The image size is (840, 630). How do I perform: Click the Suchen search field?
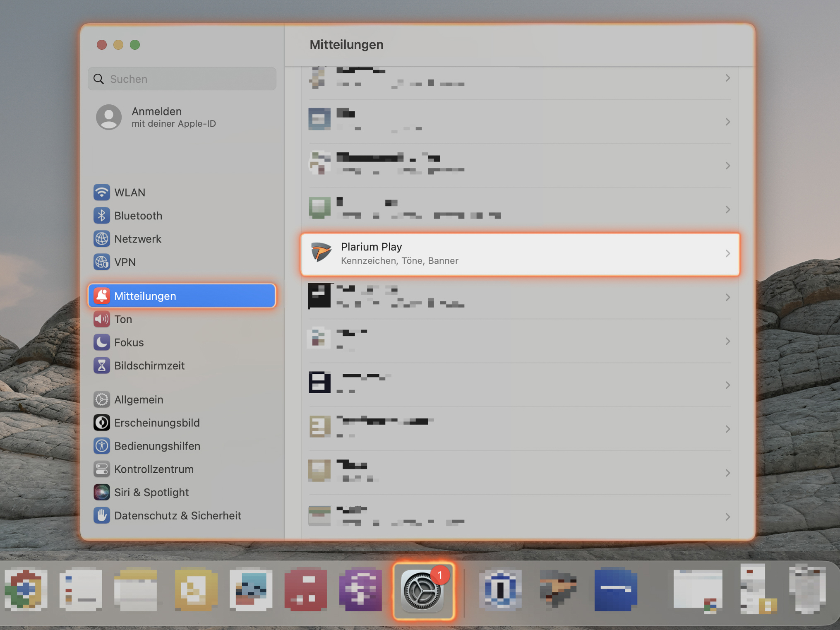click(x=182, y=79)
